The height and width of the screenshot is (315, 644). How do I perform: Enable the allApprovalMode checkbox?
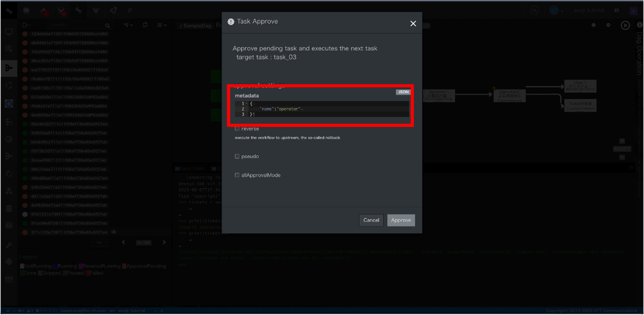[x=237, y=175]
